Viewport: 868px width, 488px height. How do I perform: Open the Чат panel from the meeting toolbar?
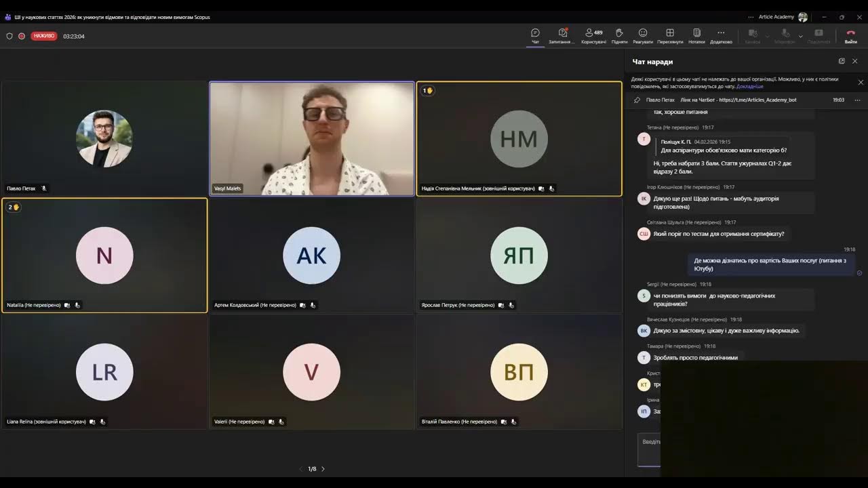pos(535,36)
